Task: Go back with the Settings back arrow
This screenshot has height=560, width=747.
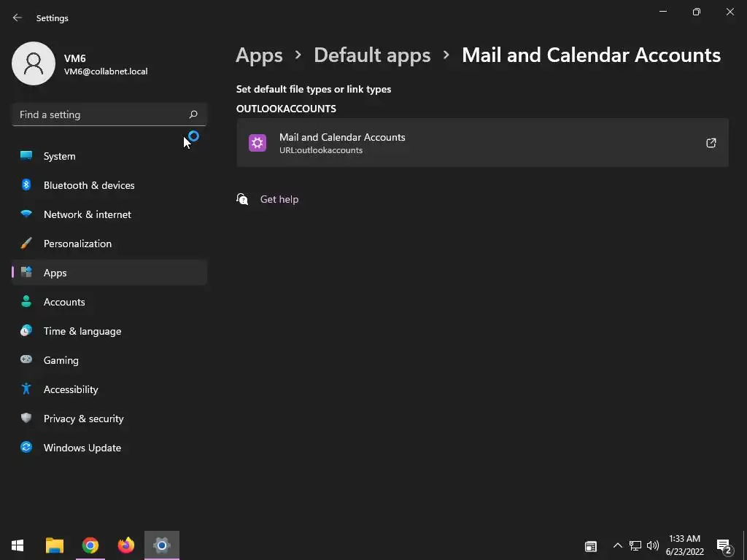Action: 18,17
